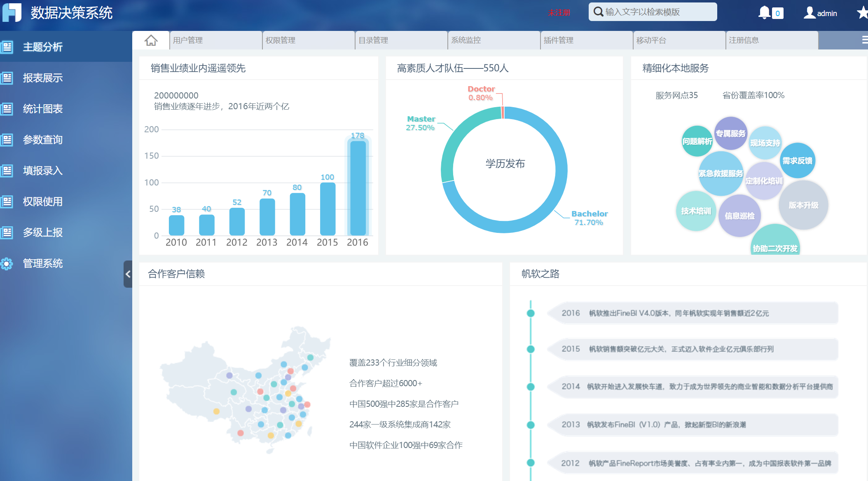The width and height of the screenshot is (868, 481).
Task: Click the 技术培训 bubble
Action: coord(696,211)
